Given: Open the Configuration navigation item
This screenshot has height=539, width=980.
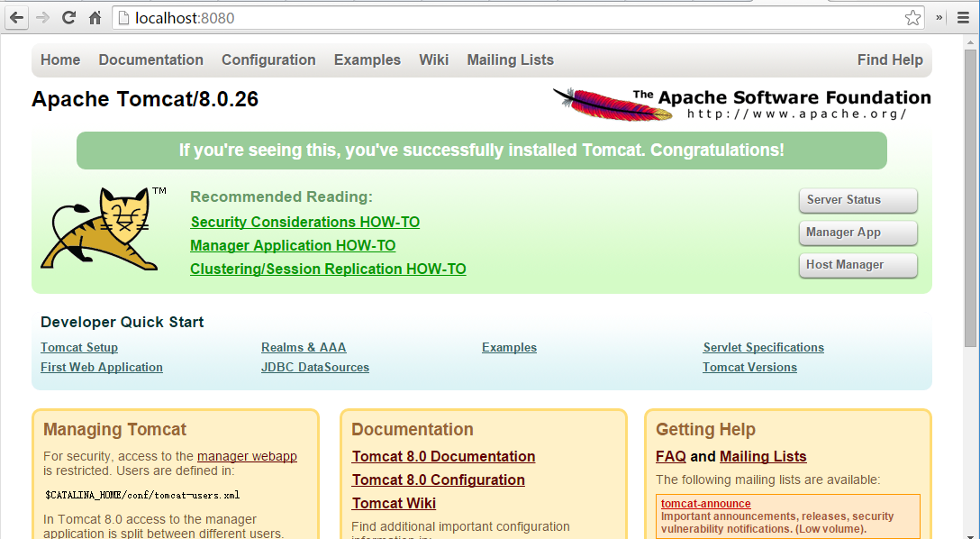Looking at the screenshot, I should click(x=268, y=60).
